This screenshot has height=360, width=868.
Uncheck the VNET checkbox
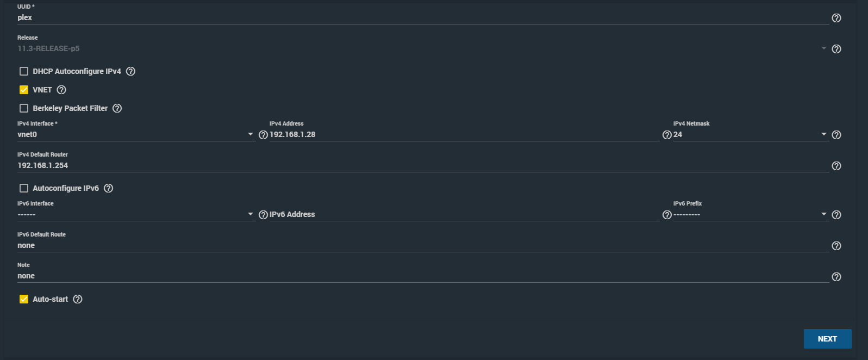point(24,90)
